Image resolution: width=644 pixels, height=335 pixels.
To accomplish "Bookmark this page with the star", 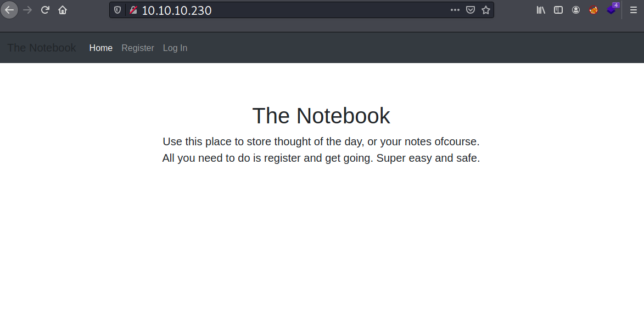I will (x=486, y=10).
